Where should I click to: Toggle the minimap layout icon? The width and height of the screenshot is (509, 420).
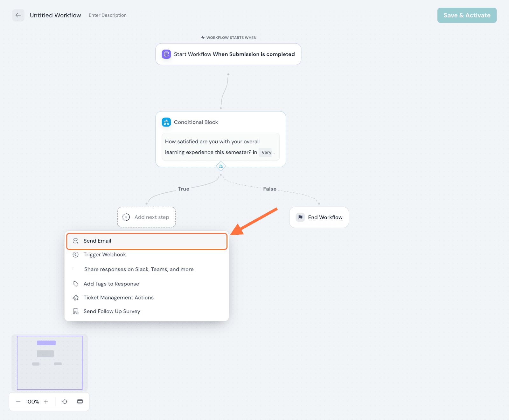pos(80,402)
